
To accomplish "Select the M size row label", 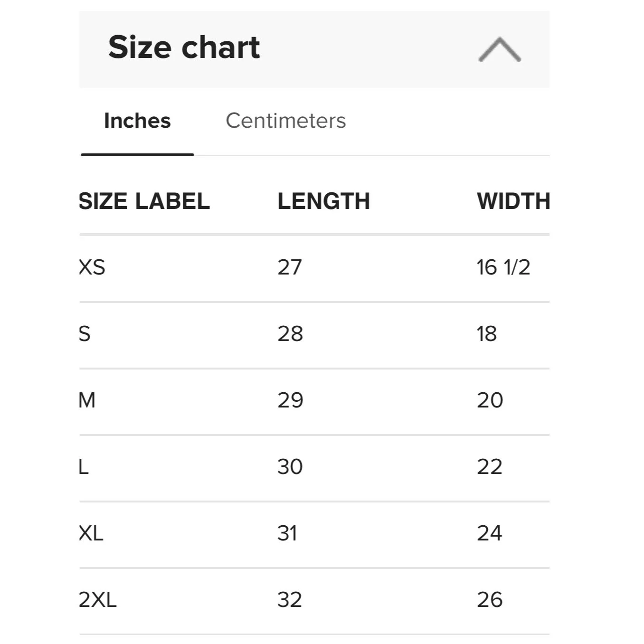I will pyautogui.click(x=87, y=400).
